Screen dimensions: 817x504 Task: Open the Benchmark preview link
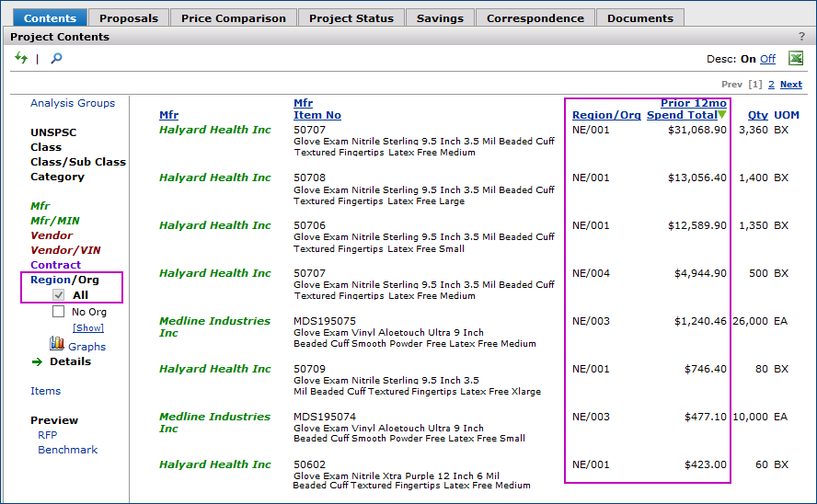67,450
